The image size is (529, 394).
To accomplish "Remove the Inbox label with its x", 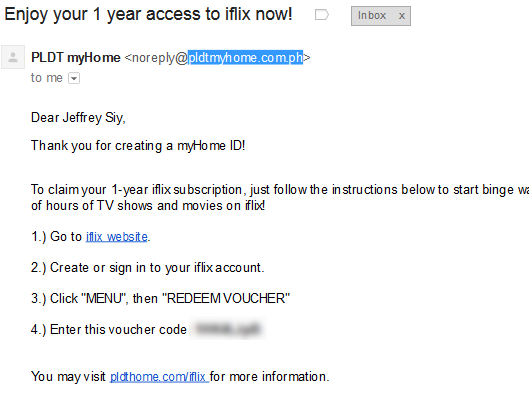I will click(x=401, y=16).
